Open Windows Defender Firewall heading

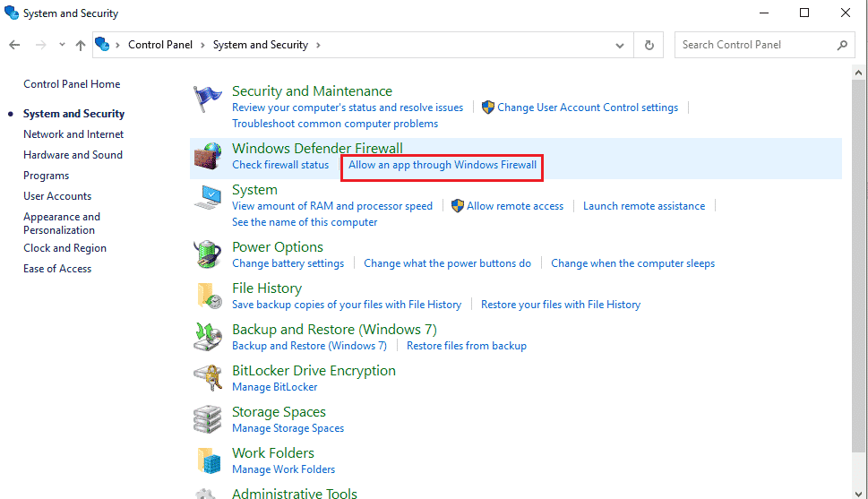click(317, 148)
